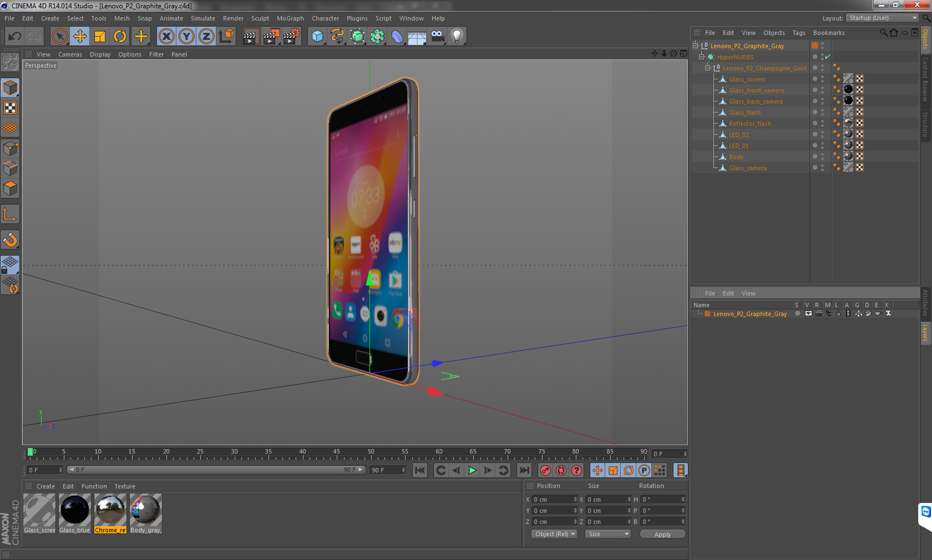This screenshot has width=932, height=560.
Task: Switch coordinate system icon
Action: 226,37
